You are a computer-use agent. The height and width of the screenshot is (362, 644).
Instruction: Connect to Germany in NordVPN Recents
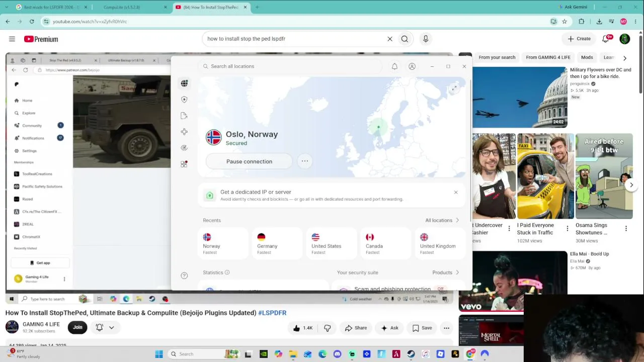pos(277,244)
